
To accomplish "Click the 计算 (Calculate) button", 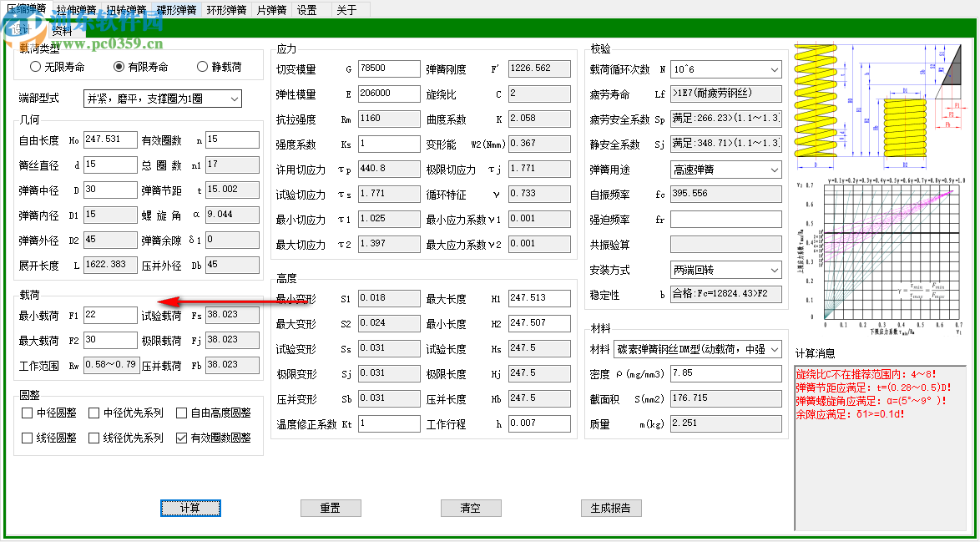I will point(190,508).
